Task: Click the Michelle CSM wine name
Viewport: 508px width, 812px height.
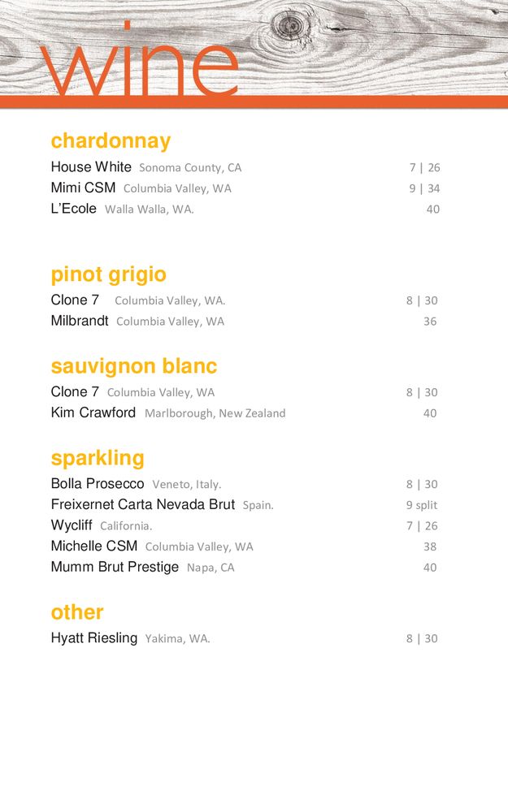Action: tap(94, 546)
